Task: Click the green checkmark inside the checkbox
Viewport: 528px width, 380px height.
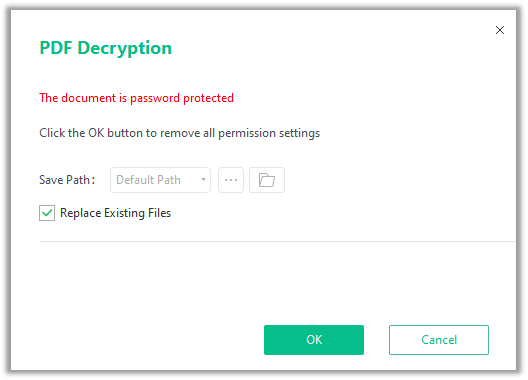Action: pyautogui.click(x=47, y=213)
